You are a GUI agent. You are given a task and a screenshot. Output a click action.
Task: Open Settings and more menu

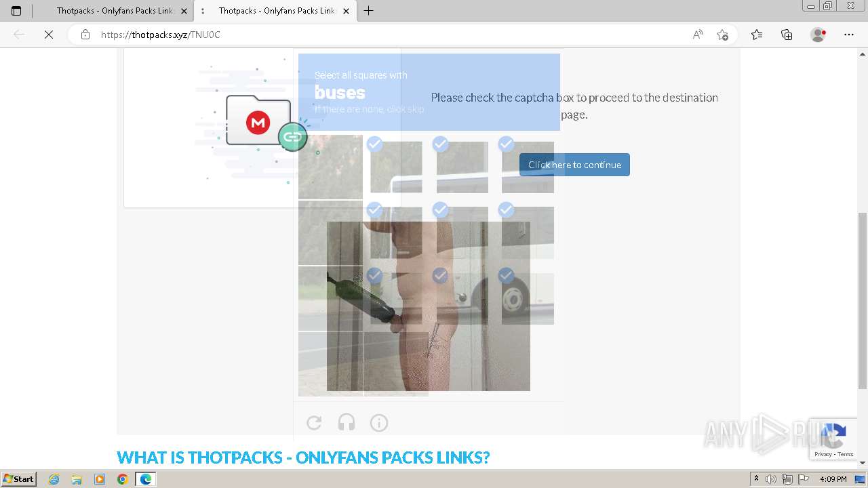(849, 35)
